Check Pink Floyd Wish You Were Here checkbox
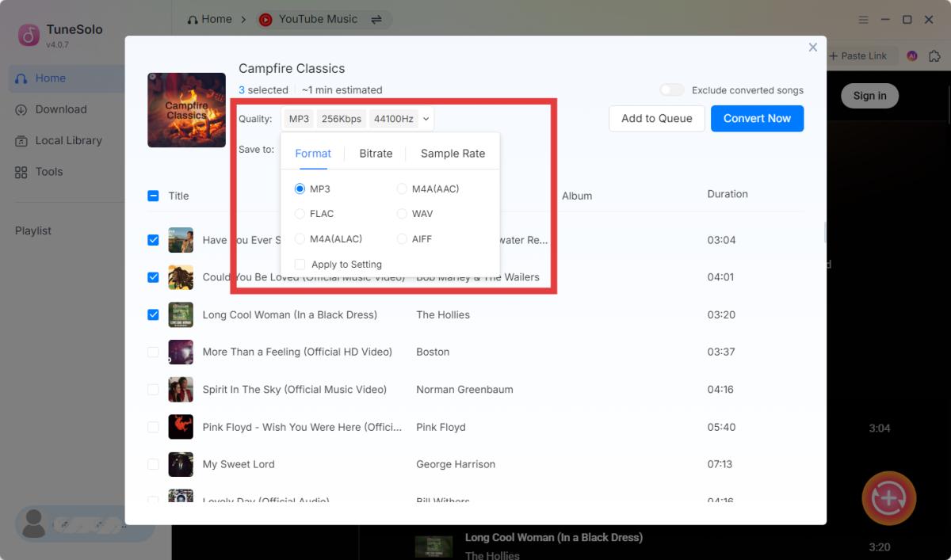Viewport: 951px width, 560px height. [x=153, y=427]
